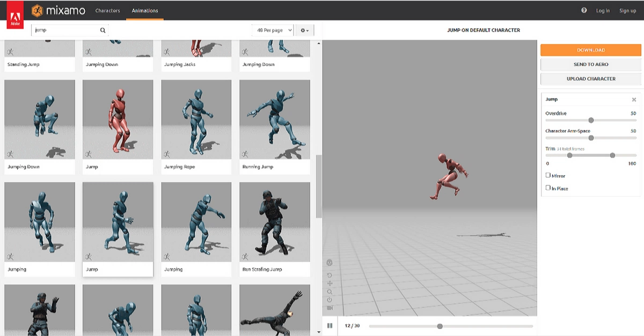Click the red character in 3D viewport

point(449,176)
